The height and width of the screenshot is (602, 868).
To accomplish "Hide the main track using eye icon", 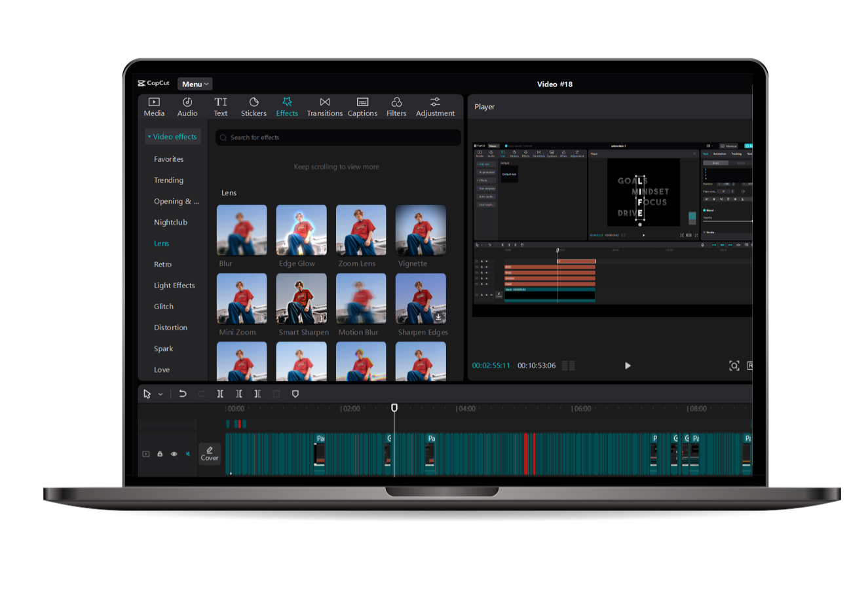I will click(x=174, y=454).
